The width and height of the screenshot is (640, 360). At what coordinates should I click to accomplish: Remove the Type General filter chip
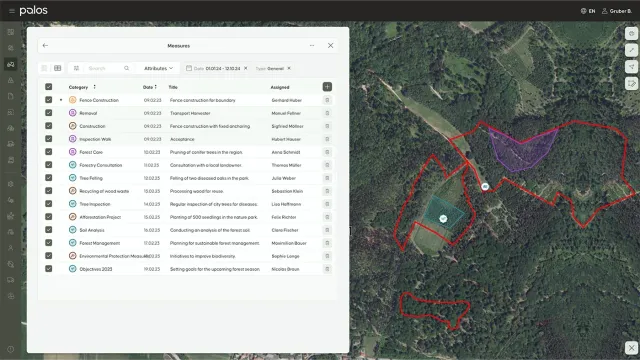pos(289,68)
